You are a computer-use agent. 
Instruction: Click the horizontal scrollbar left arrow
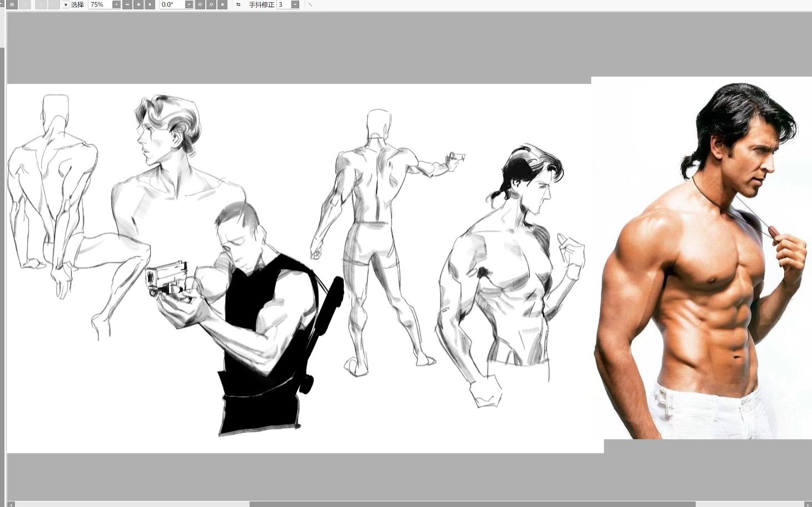pos(11,504)
